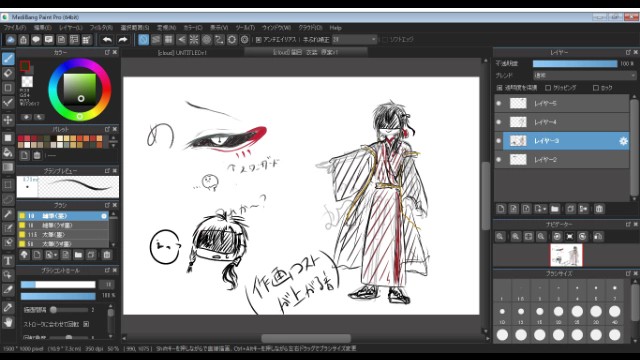Viewport: 640px width, 360px height.
Task: Enable the layer Lock checkbox
Action: [x=596, y=88]
